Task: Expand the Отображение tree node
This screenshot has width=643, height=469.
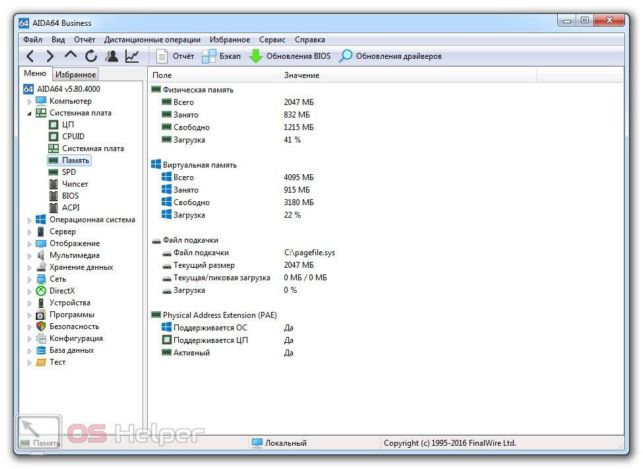Action: pyautogui.click(x=29, y=244)
